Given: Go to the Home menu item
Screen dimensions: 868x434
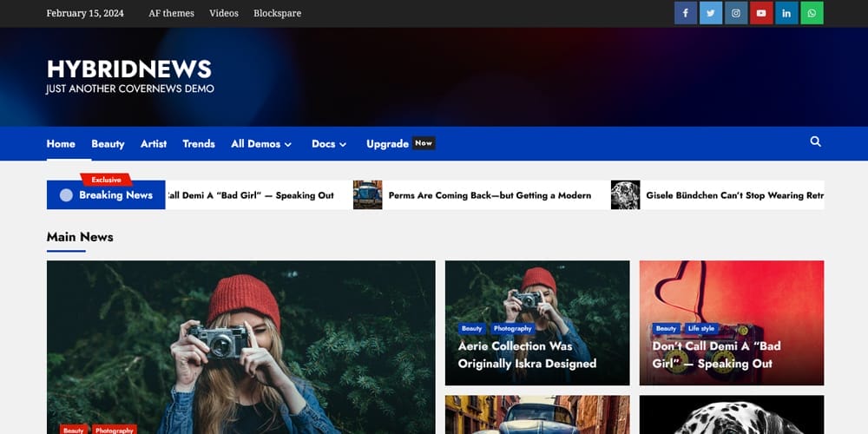Looking at the screenshot, I should tap(61, 144).
